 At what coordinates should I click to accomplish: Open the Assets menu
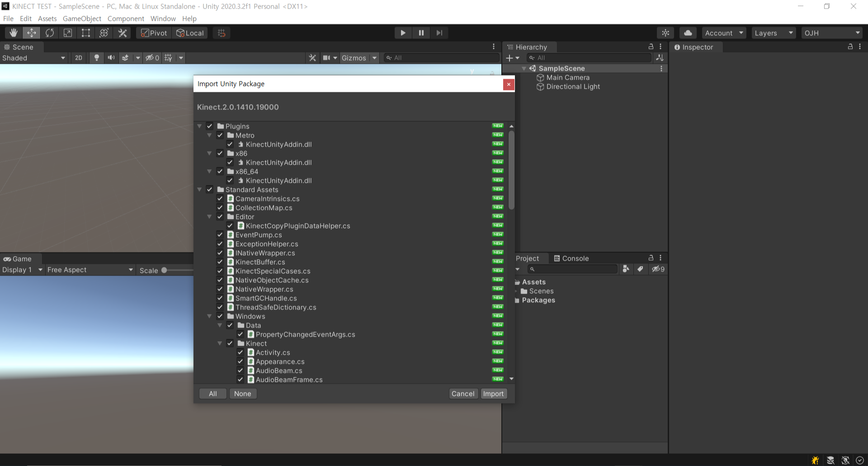(47, 19)
